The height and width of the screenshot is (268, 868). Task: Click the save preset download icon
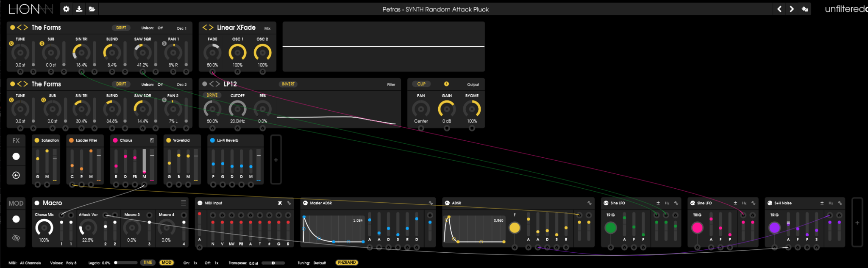point(79,9)
